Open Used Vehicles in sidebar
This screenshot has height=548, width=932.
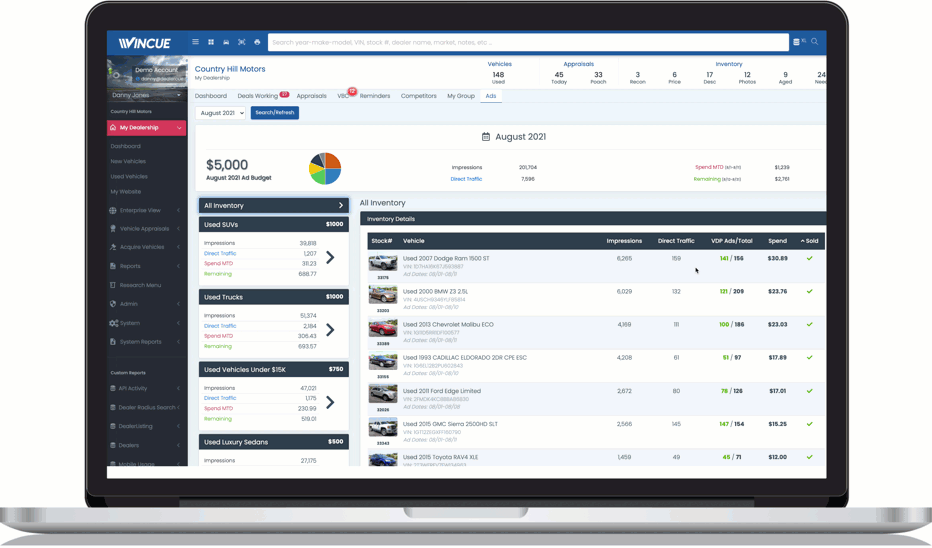[x=129, y=177]
